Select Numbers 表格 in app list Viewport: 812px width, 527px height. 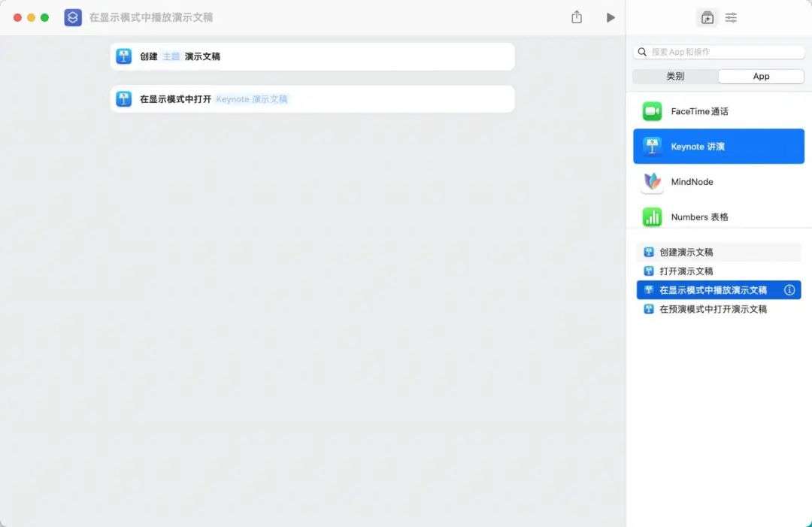719,217
